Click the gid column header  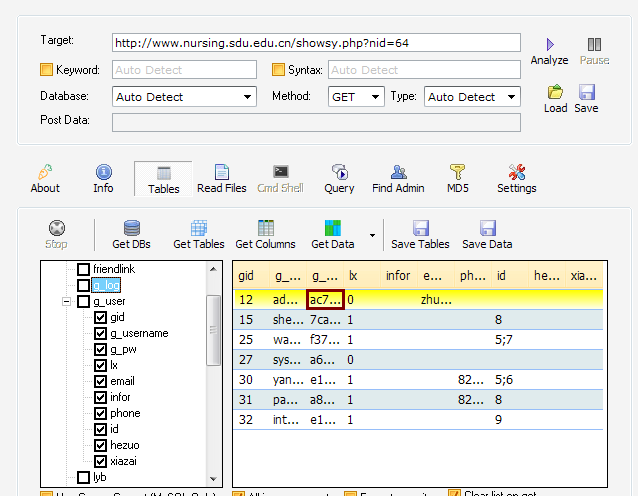(x=251, y=276)
